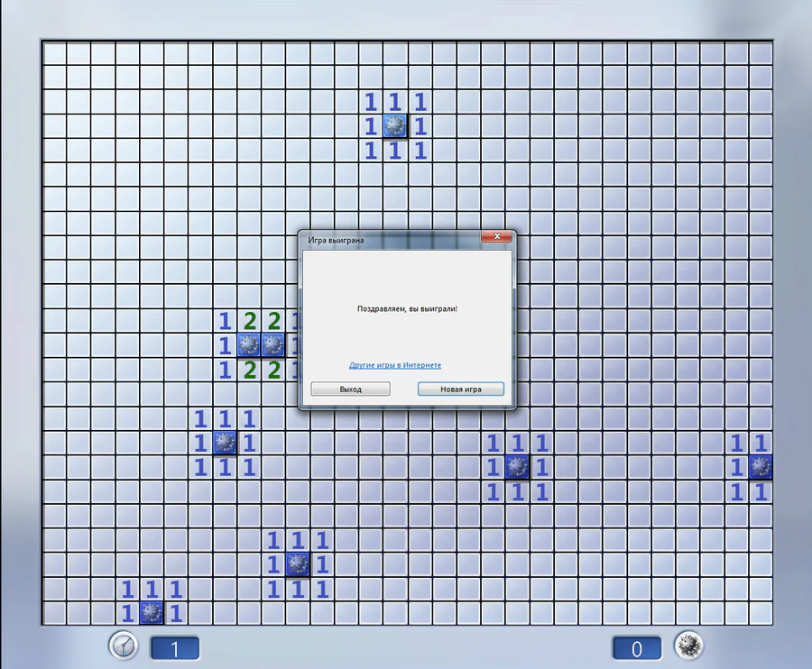Click the 1 right of the bottom-row mine

pos(176,614)
